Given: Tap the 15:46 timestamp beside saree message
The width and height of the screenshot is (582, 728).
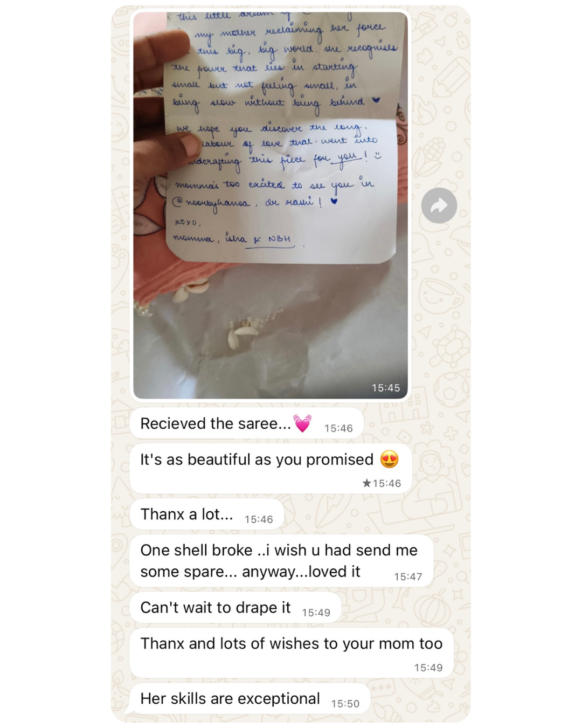Looking at the screenshot, I should click(338, 428).
